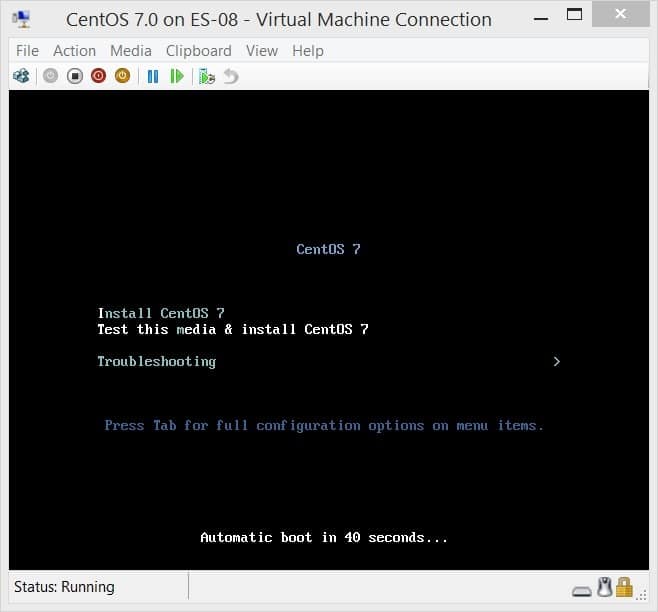
Task: Expand Troubleshooting submenu via its arrow
Action: [556, 361]
